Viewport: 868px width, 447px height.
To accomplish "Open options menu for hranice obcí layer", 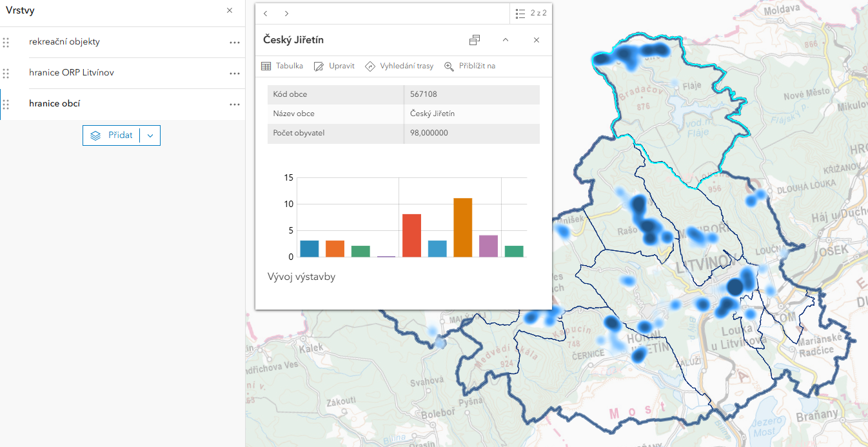I will [x=234, y=104].
